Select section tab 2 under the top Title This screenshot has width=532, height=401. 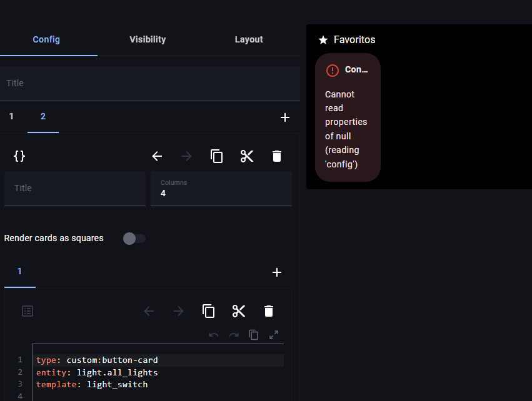pyautogui.click(x=43, y=117)
